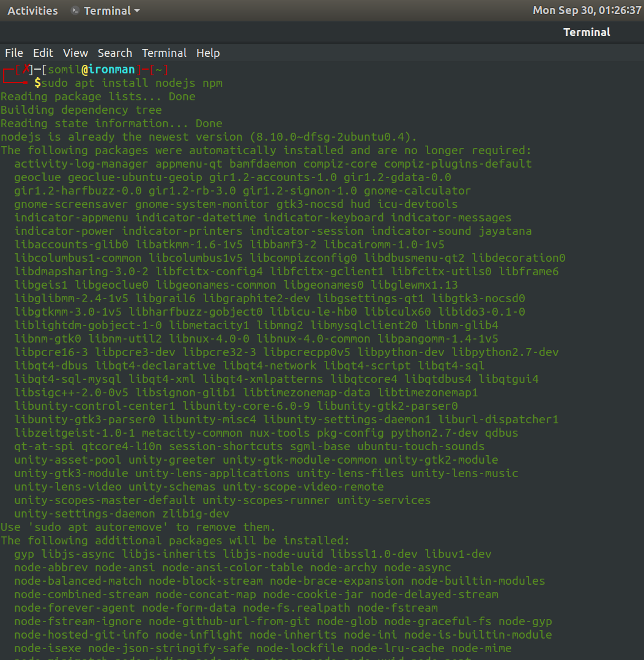Click 'jayatana' package name
The image size is (644, 660).
pyautogui.click(x=505, y=231)
